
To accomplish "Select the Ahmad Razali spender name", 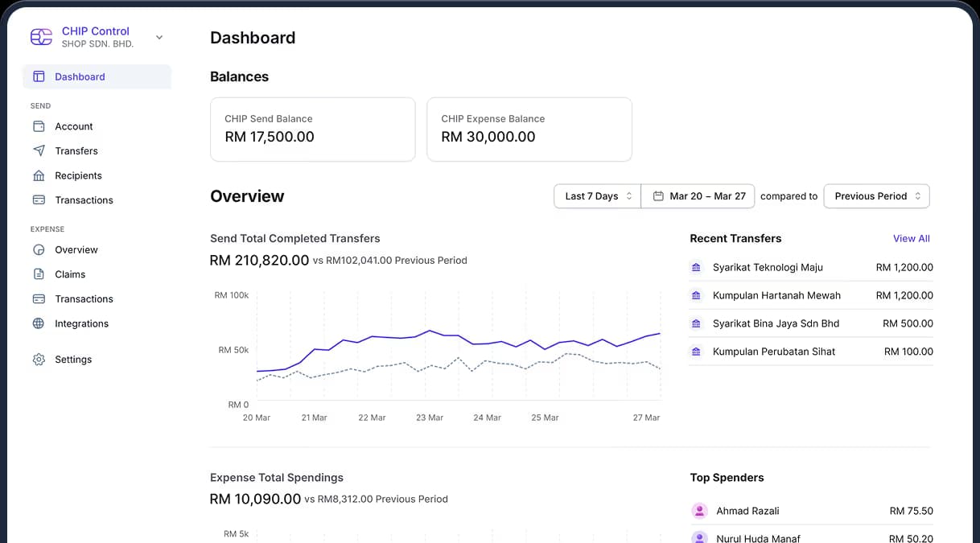I will (747, 511).
